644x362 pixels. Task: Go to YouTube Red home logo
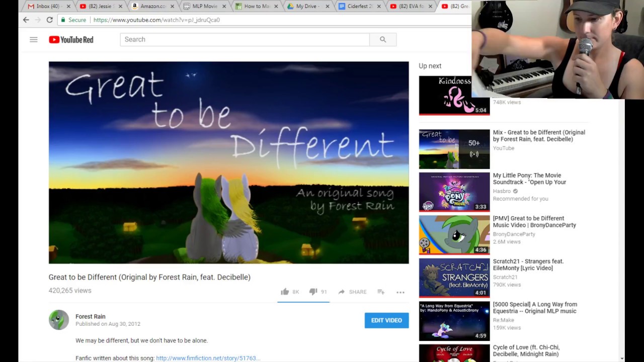71,40
